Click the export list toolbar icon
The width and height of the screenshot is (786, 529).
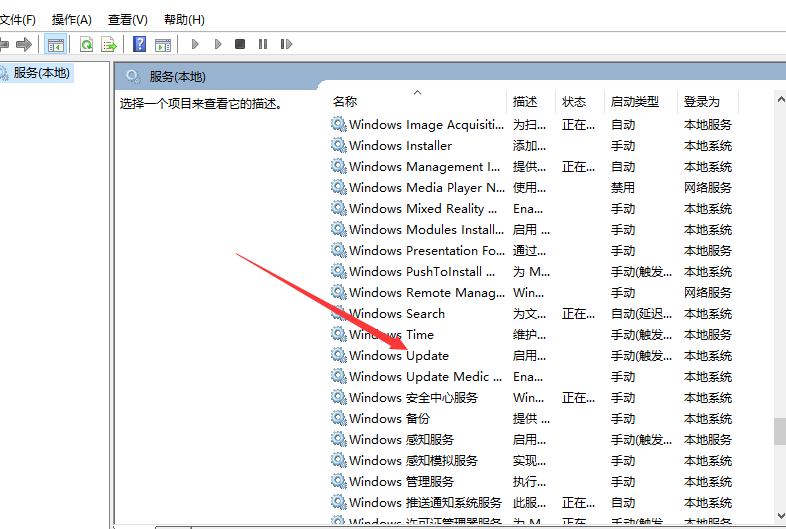coord(109,44)
